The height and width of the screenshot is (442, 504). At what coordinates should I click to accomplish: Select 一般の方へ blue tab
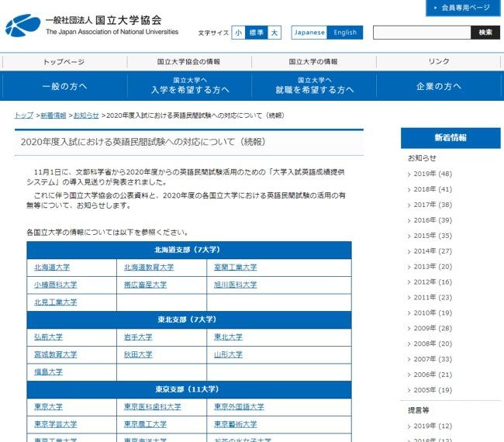click(x=64, y=86)
